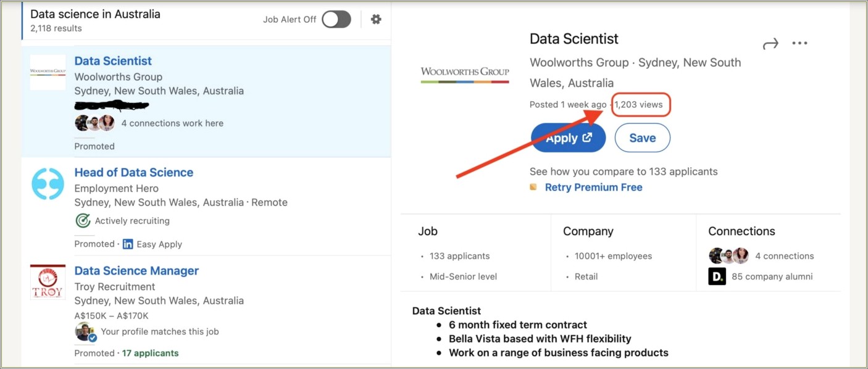This screenshot has width=868, height=369.
Task: Toggle the Job Alert switch on
Action: click(x=336, y=19)
